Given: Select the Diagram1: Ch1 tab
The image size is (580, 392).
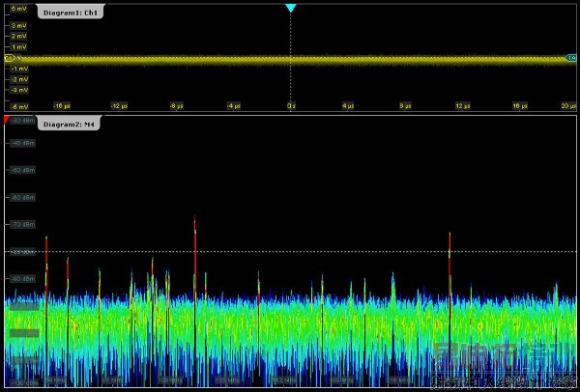Looking at the screenshot, I should click(70, 13).
